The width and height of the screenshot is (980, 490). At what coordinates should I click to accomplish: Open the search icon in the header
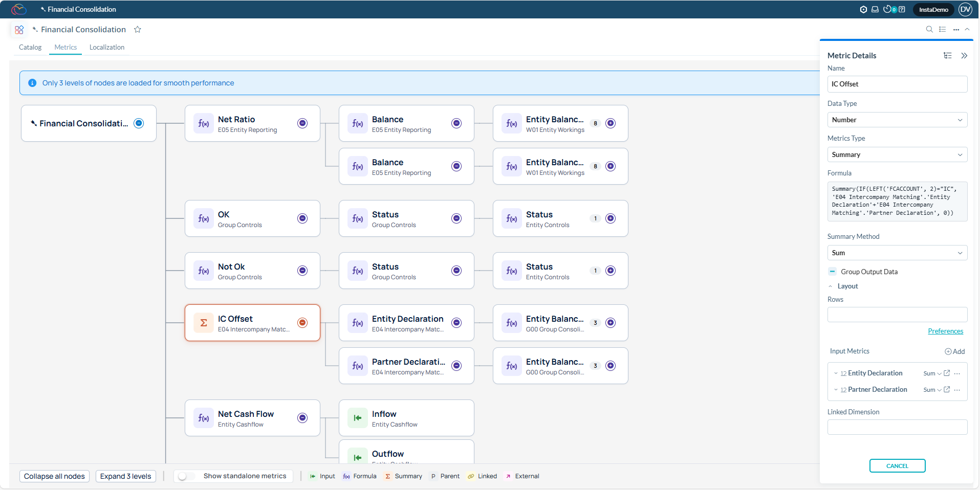click(x=929, y=29)
